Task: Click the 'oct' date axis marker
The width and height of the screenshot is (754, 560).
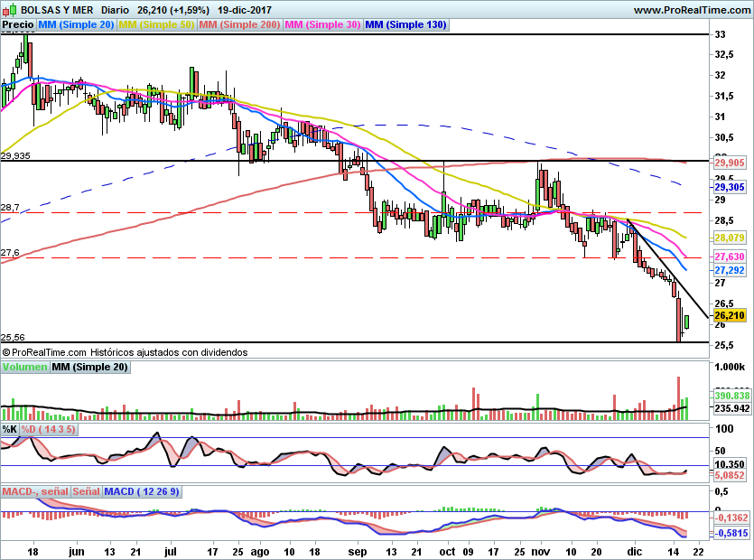Action: (447, 552)
